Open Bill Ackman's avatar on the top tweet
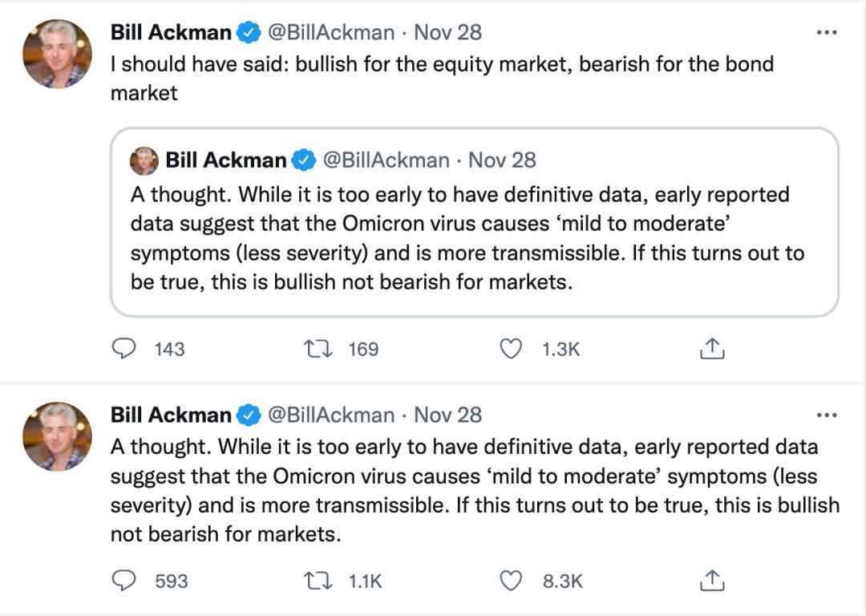The image size is (866, 616). click(58, 54)
